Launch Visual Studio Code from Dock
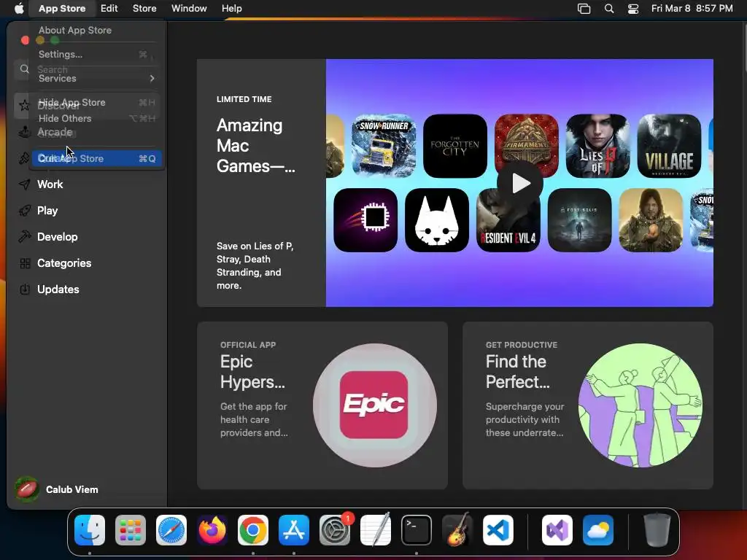 pos(498,530)
